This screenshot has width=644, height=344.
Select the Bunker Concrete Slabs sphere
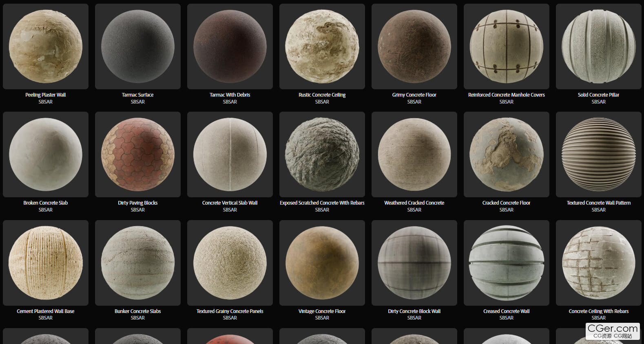tap(138, 263)
